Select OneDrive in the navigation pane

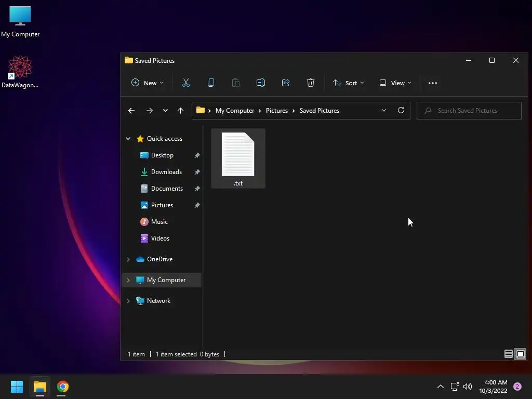(x=159, y=259)
